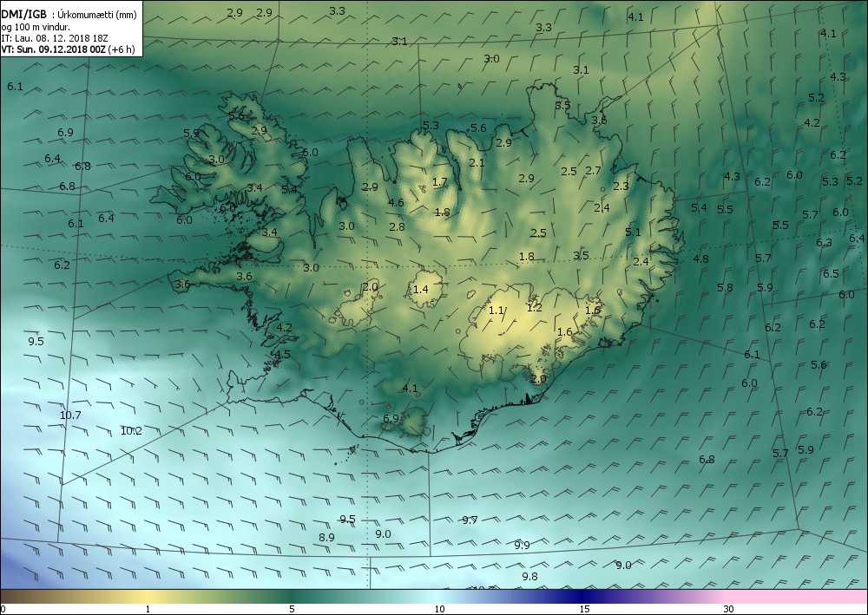Click the 8.9 value south of Iceland
Viewport: 868px width, 615px height.
point(326,537)
